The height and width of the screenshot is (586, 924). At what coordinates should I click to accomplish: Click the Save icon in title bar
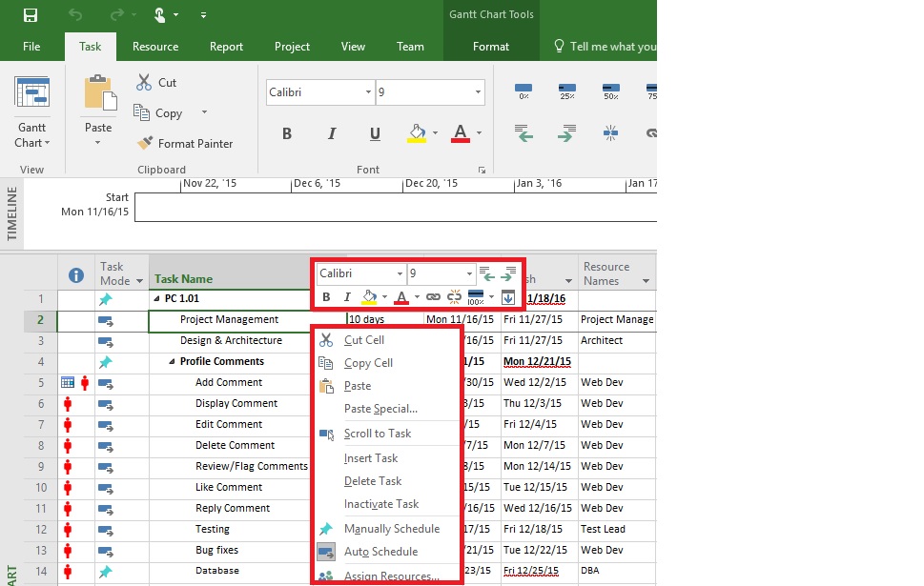click(x=30, y=15)
